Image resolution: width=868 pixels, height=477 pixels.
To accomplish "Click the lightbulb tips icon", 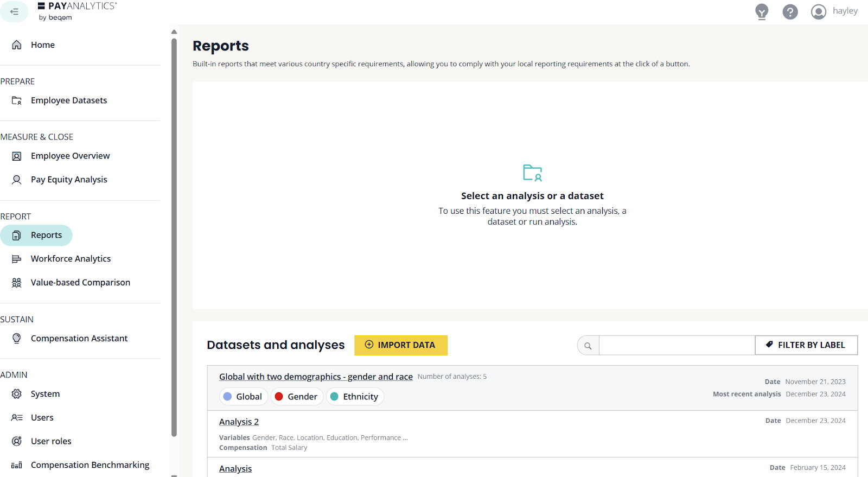I will tap(762, 11).
